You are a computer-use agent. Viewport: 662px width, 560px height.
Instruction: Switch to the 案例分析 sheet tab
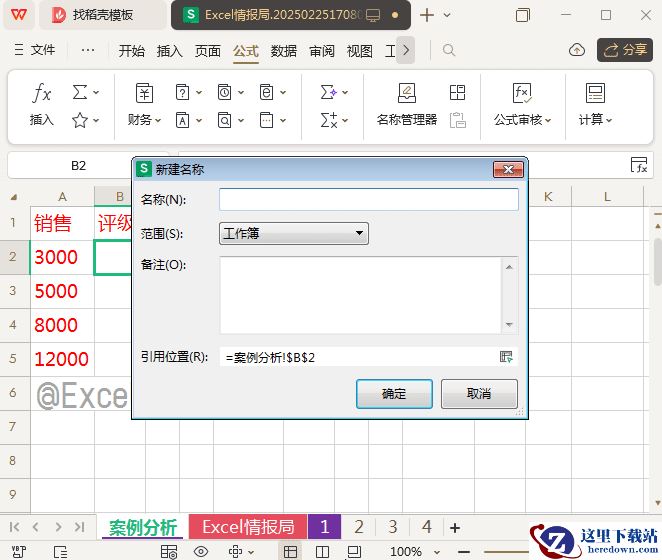pos(143,527)
